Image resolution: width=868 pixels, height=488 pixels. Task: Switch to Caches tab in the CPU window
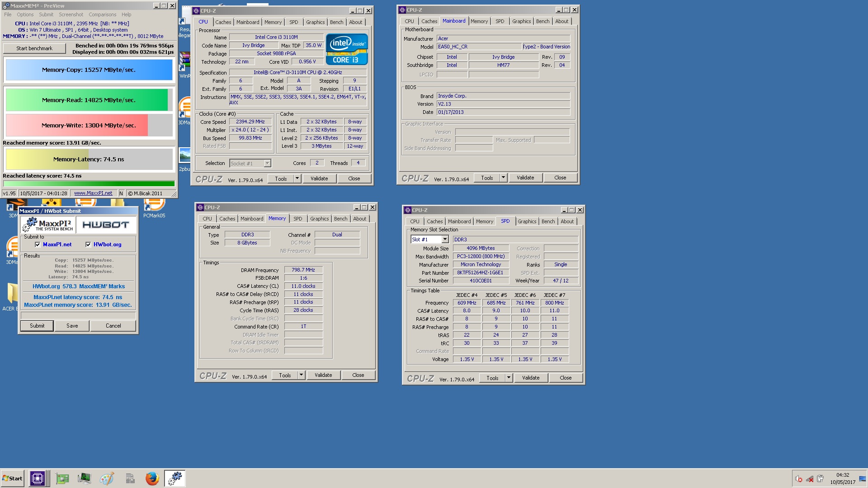(x=223, y=22)
